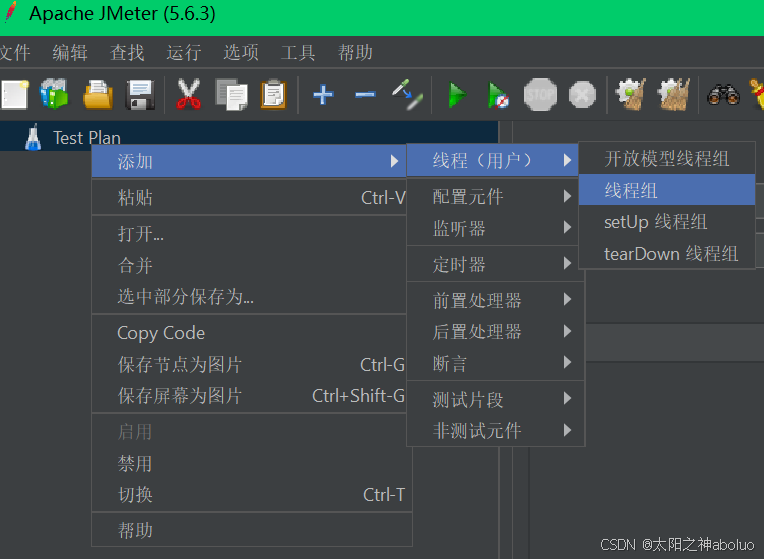Open the 编辑 menu
764x559 pixels.
[x=70, y=52]
